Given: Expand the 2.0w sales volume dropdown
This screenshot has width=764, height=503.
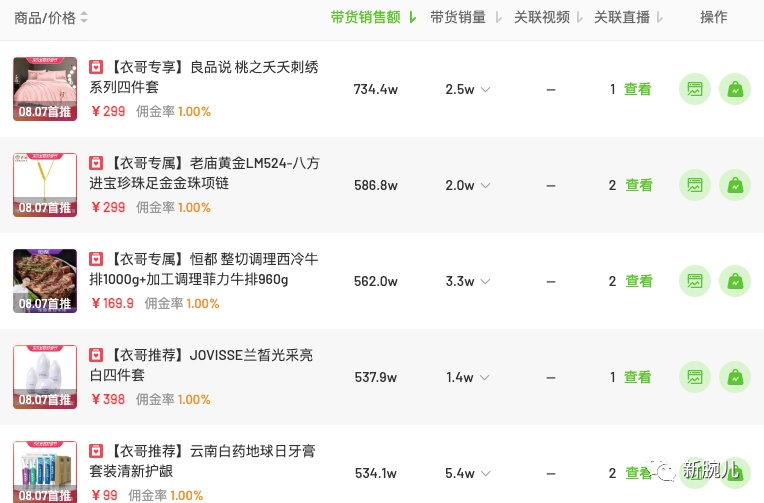Looking at the screenshot, I should (x=485, y=185).
